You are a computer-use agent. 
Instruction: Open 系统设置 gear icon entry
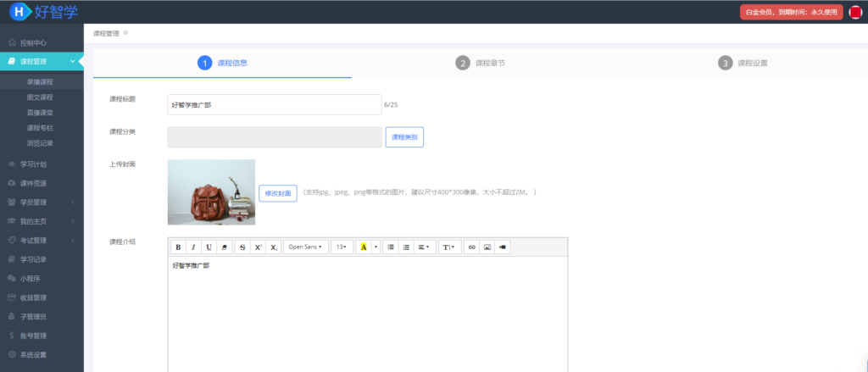[x=12, y=354]
